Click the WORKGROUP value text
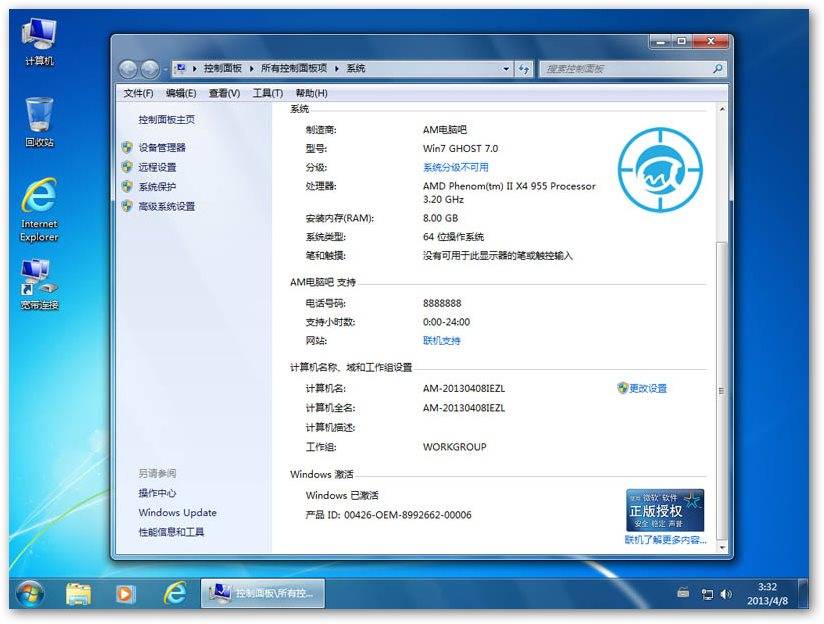The image size is (824, 624). (x=455, y=447)
